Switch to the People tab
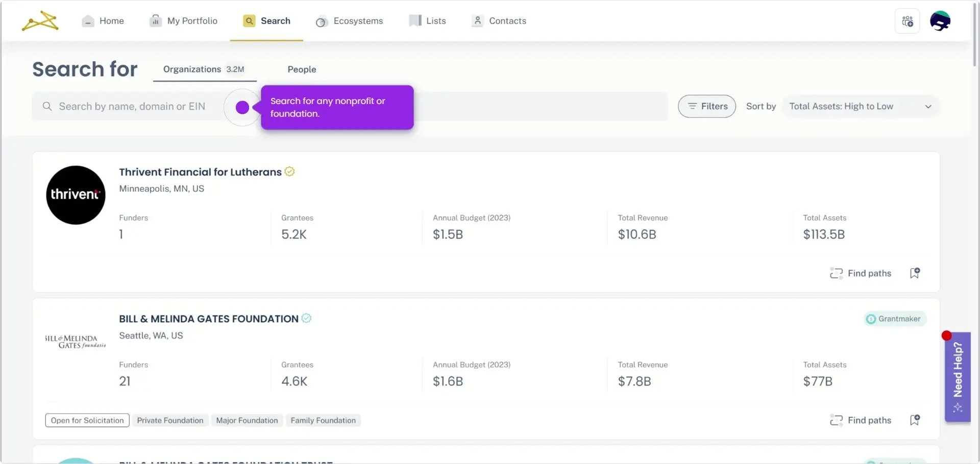The image size is (980, 464). (x=302, y=69)
